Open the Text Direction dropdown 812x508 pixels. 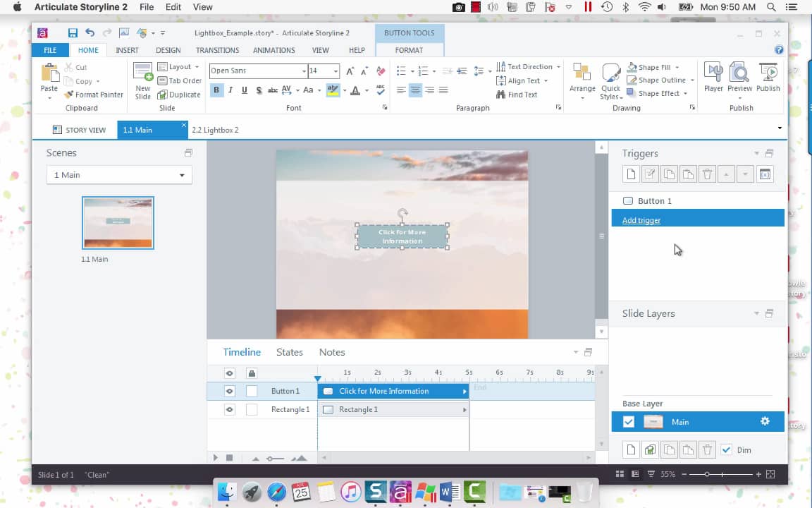pos(528,67)
